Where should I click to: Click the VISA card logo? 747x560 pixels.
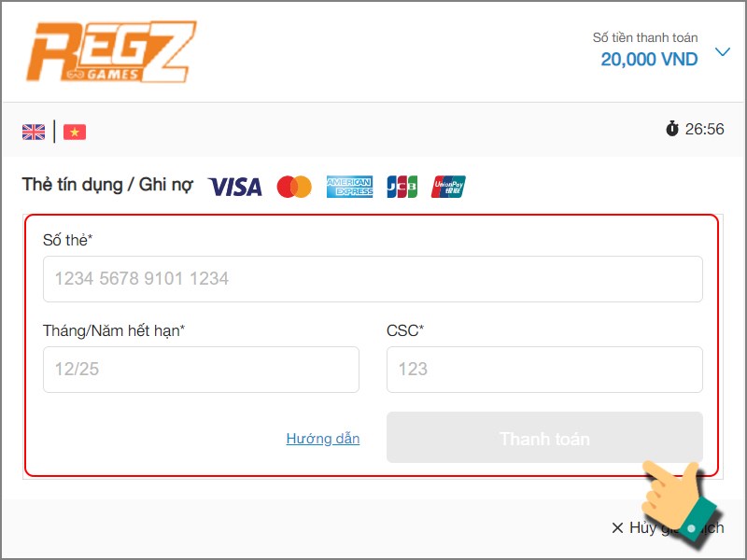[x=235, y=187]
